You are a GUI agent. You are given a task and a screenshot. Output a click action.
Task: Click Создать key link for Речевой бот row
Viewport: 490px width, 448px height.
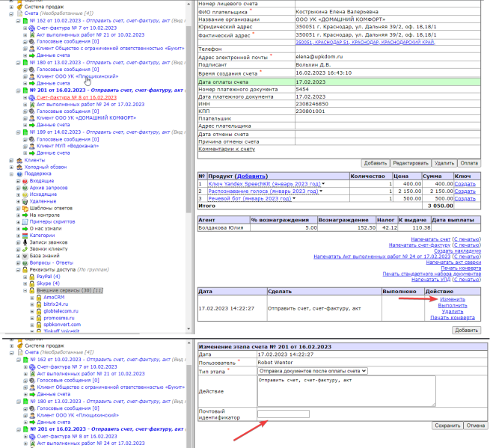click(465, 199)
